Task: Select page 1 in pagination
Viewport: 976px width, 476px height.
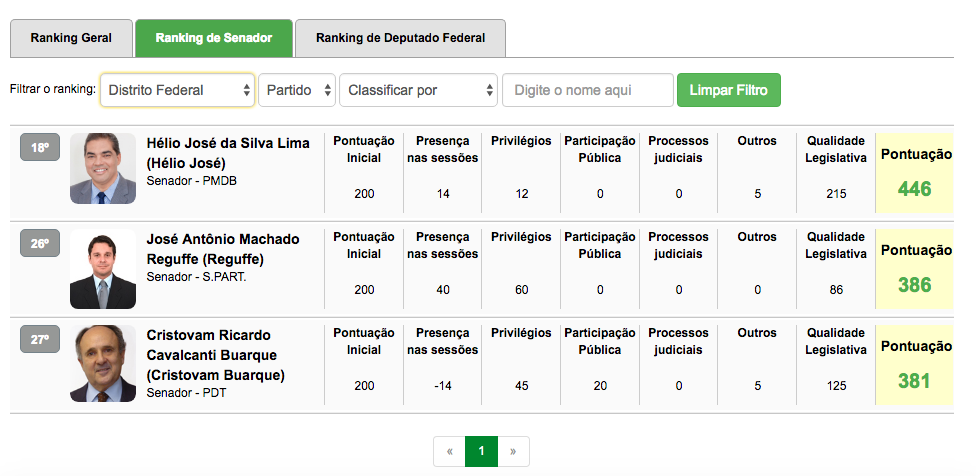Action: 481,452
